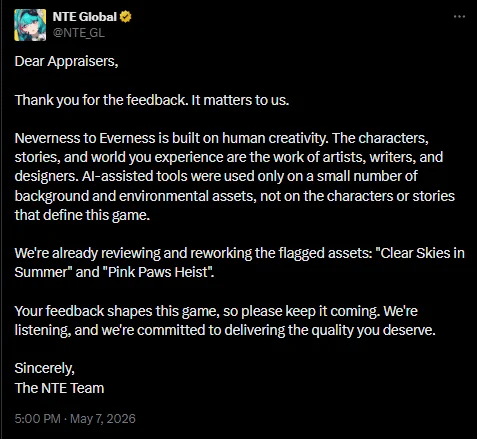Open the NTE Global profile avatar
477x439 pixels.
(30, 25)
